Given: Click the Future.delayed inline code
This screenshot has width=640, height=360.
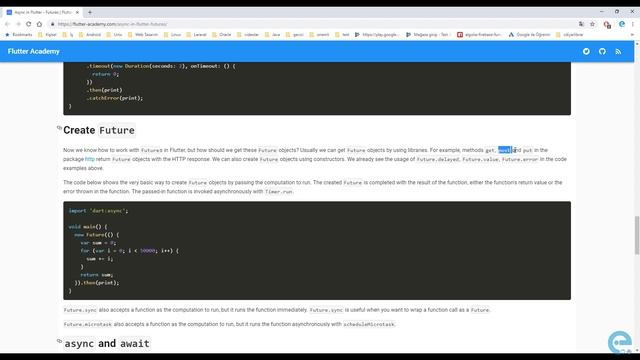Looking at the screenshot, I should pos(438,160).
